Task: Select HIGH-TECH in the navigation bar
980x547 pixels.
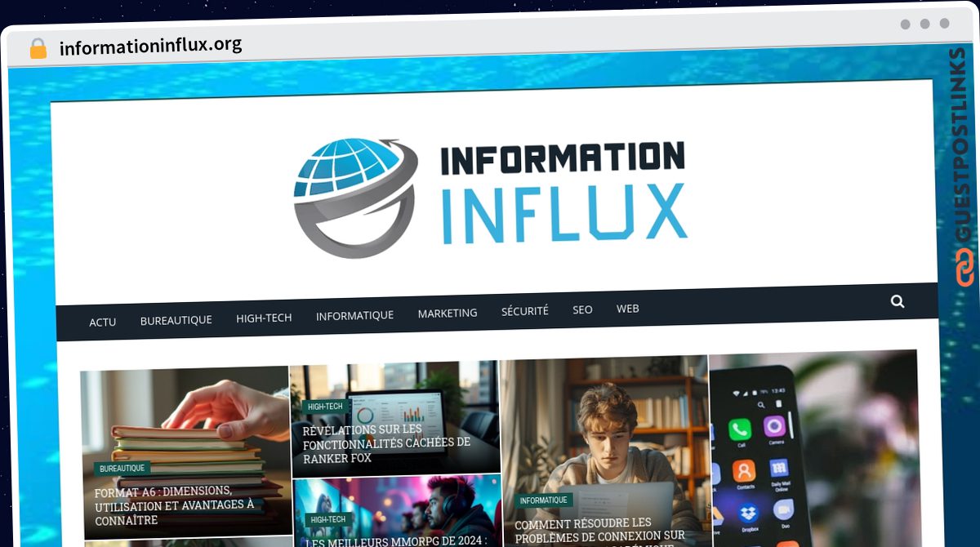Action: coord(264,318)
